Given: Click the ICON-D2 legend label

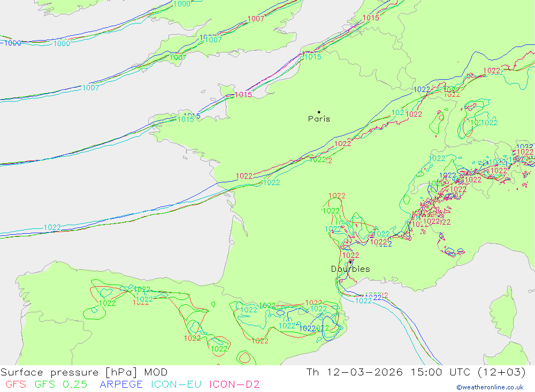Looking at the screenshot, I should (x=234, y=384).
